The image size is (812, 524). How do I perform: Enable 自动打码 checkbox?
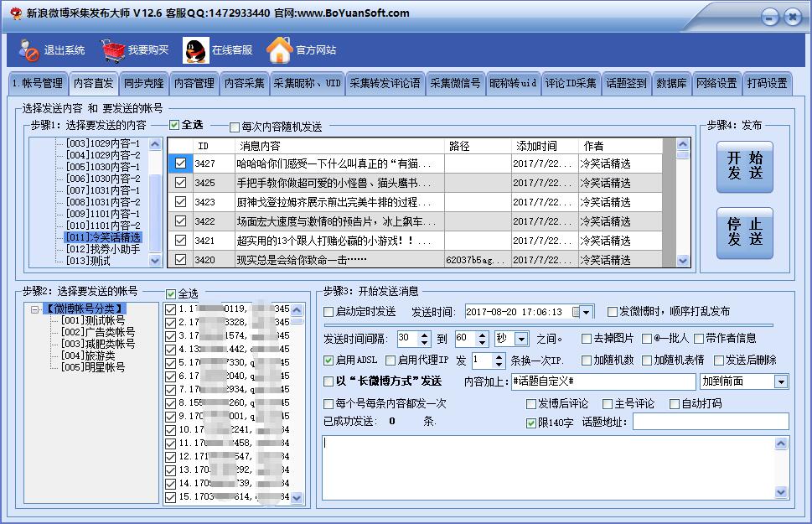coord(675,404)
